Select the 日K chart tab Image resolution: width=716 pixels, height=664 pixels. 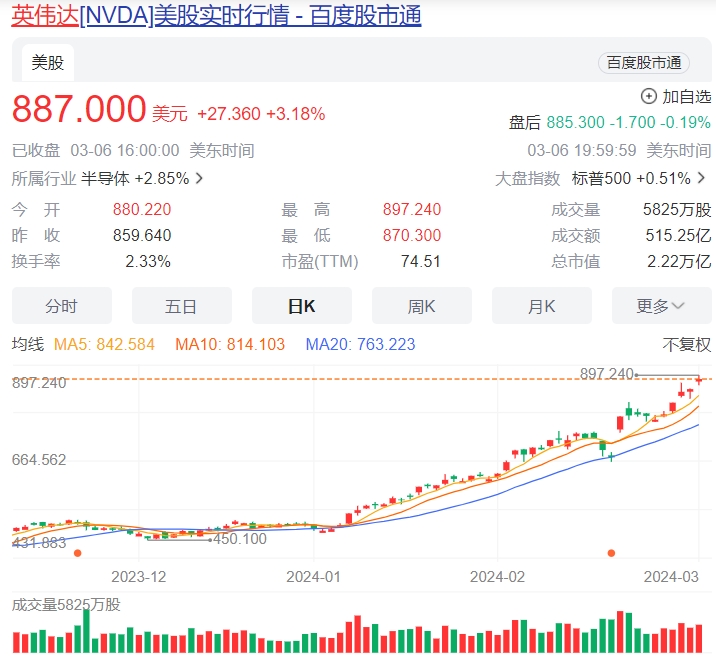(302, 306)
